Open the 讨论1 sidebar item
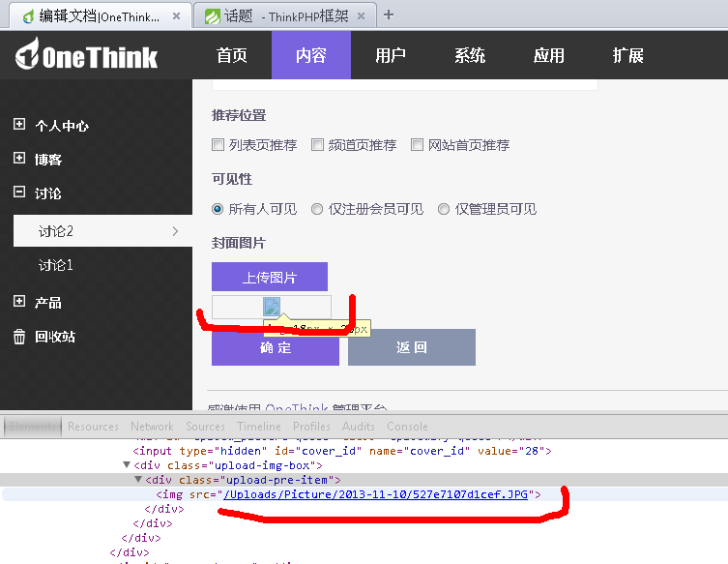The width and height of the screenshot is (728, 564). pos(56,265)
